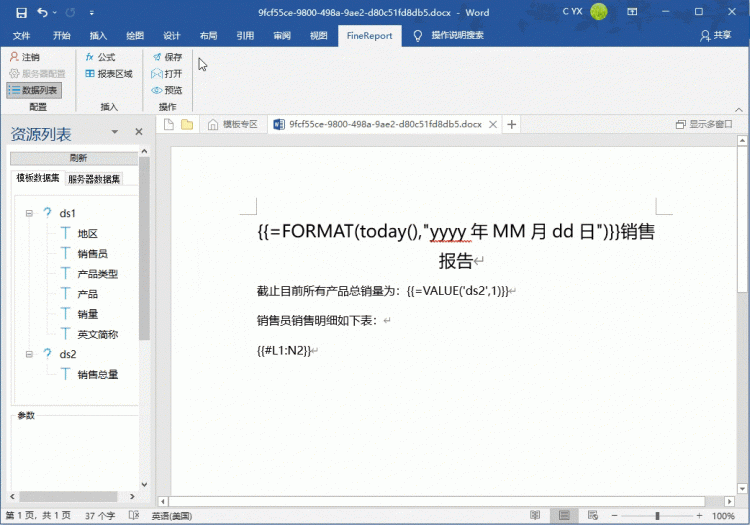Click the resource pane scroll right arrow
This screenshot has height=525, width=750.
point(132,496)
